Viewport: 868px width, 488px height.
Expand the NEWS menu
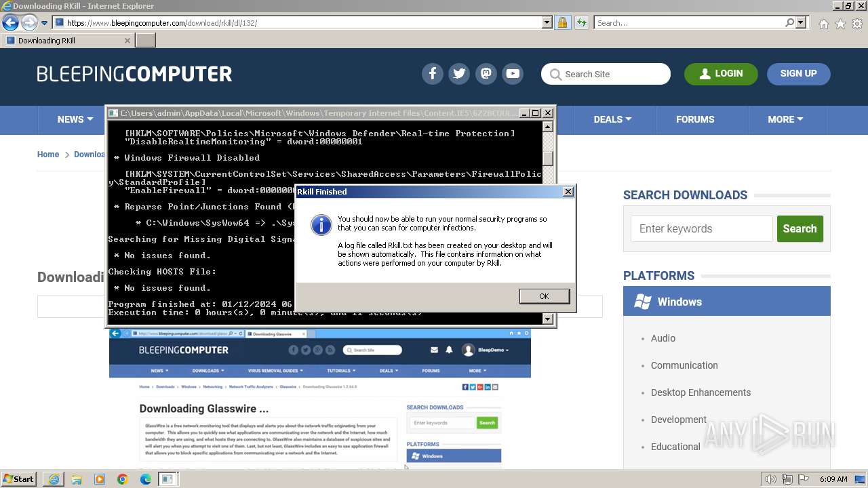point(75,119)
